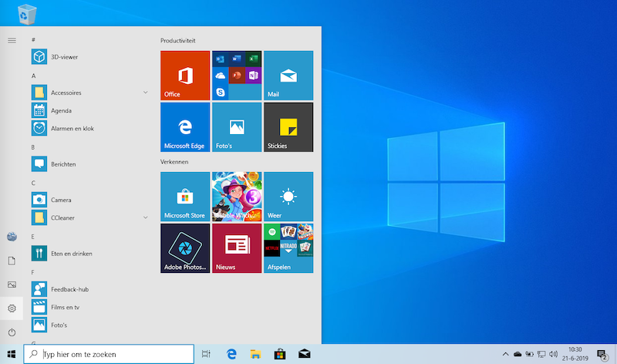Open the Microsoft Store tile
This screenshot has width=617, height=364.
click(x=184, y=197)
